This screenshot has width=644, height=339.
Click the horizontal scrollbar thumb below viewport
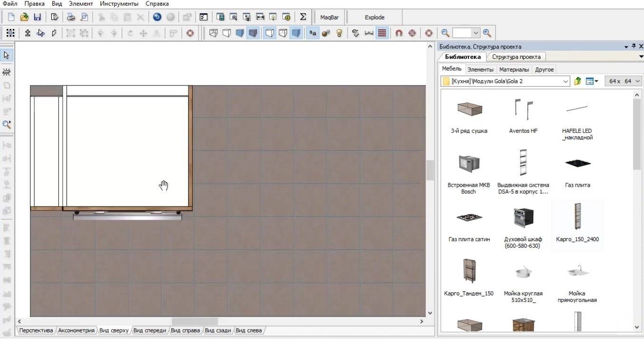[x=195, y=321]
